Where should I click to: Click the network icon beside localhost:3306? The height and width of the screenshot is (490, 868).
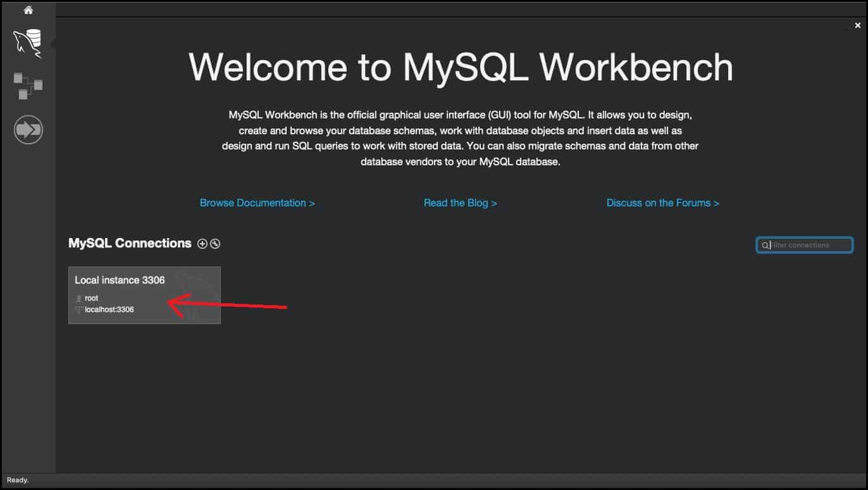pos(79,310)
